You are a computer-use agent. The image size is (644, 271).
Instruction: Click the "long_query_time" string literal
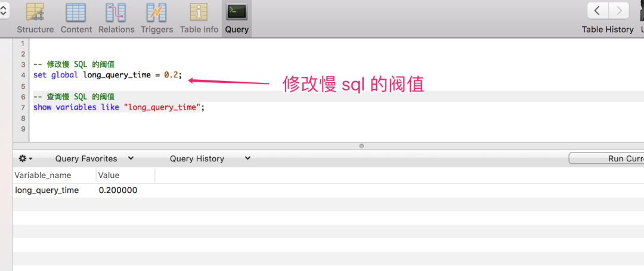pos(162,107)
